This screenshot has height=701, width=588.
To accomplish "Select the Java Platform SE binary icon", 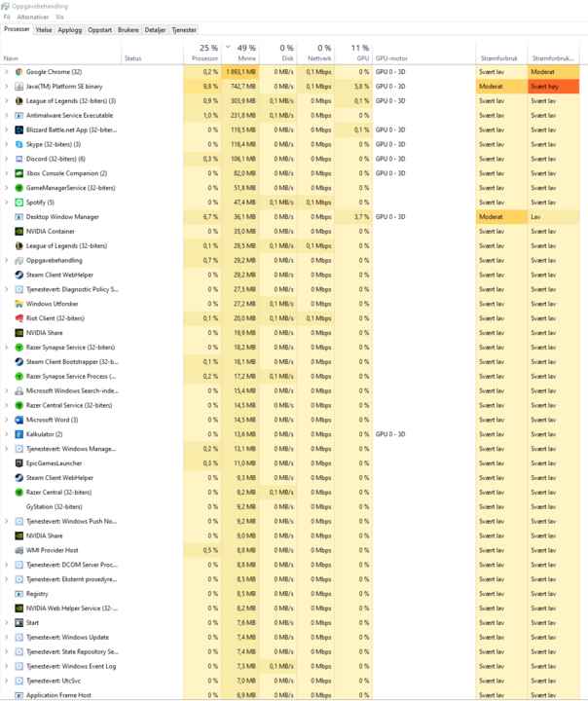I will click(x=18, y=87).
